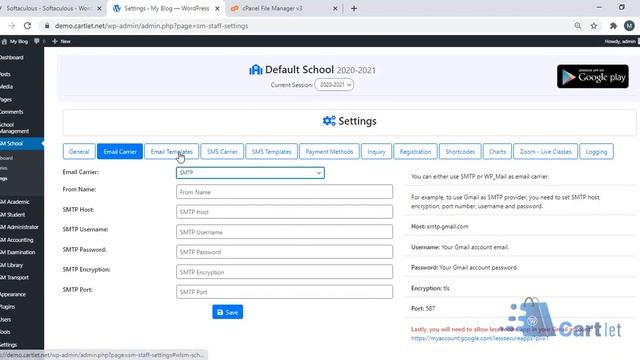Click the Settings gears icon

tap(329, 121)
